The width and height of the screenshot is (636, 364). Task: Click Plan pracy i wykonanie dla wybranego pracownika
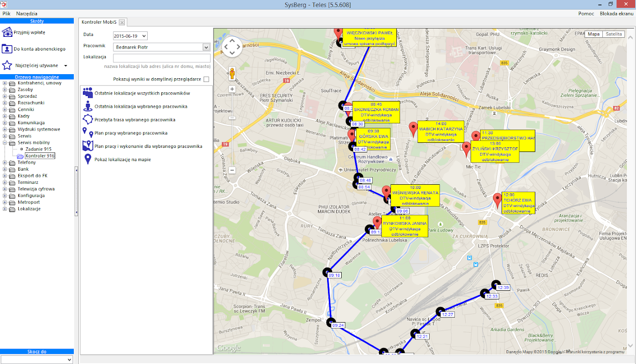149,146
